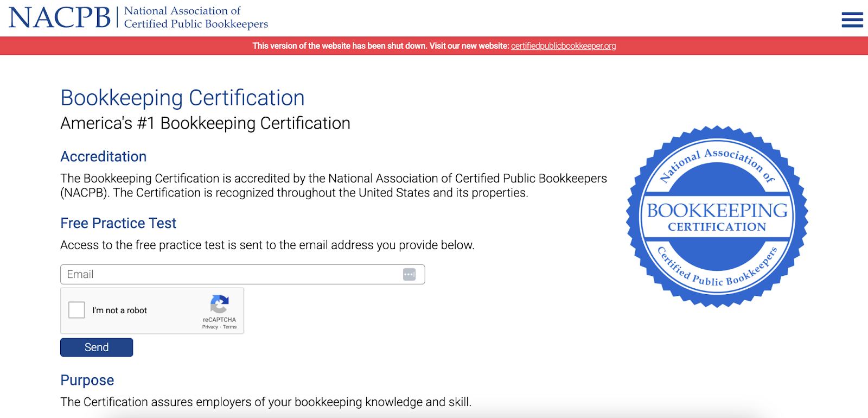Open the hamburger navigation menu
This screenshot has width=868, height=418.
click(x=852, y=20)
